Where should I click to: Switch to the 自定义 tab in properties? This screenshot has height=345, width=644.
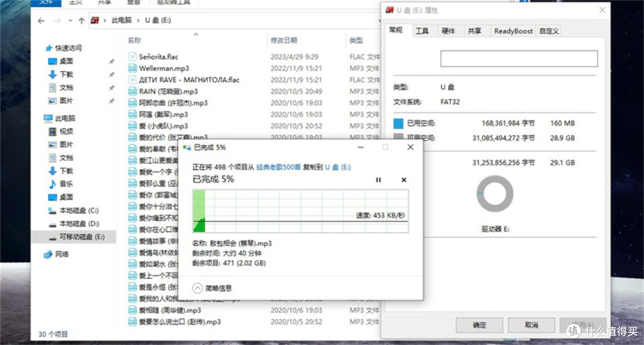[549, 31]
